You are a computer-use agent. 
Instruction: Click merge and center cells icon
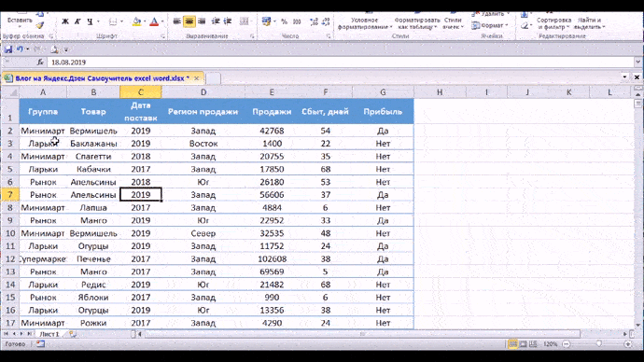(245, 21)
